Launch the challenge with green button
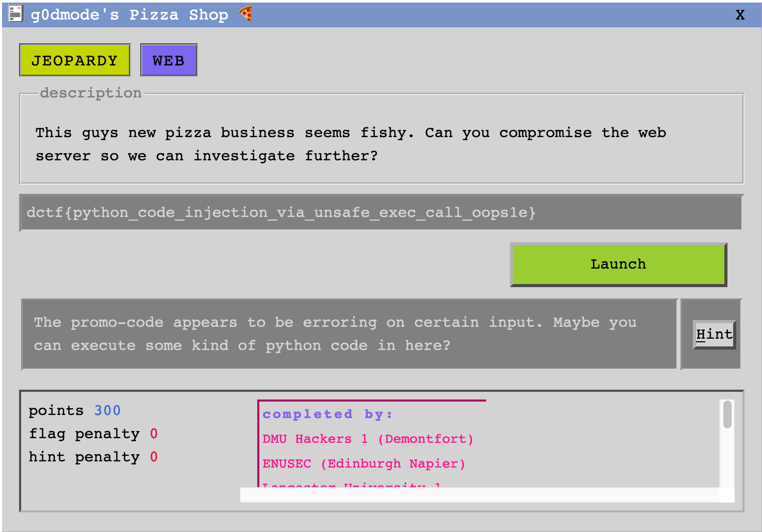 [x=618, y=264]
